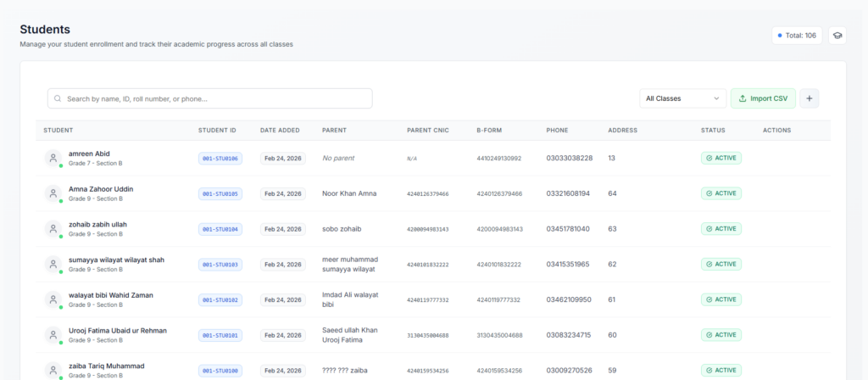The width and height of the screenshot is (868, 380).
Task: Click student ID badge 001-STU0105
Action: 220,194
